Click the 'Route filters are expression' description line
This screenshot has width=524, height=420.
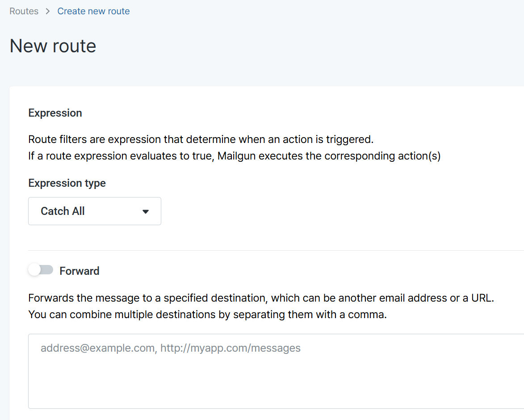click(201, 139)
